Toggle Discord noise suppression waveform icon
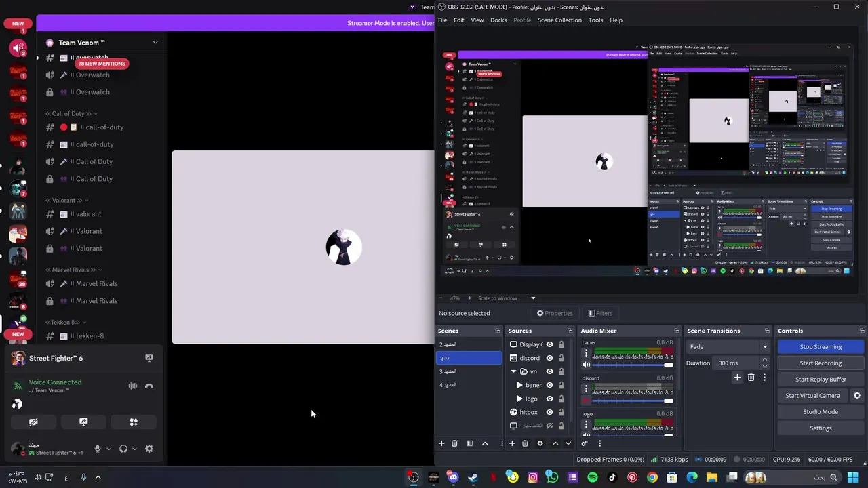The image size is (868, 488). point(133,386)
